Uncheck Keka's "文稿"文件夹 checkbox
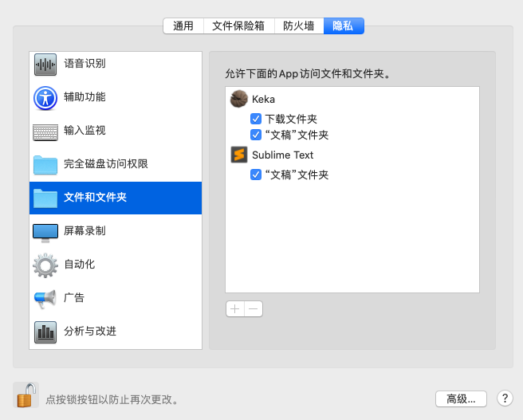The width and height of the screenshot is (523, 420). point(256,135)
